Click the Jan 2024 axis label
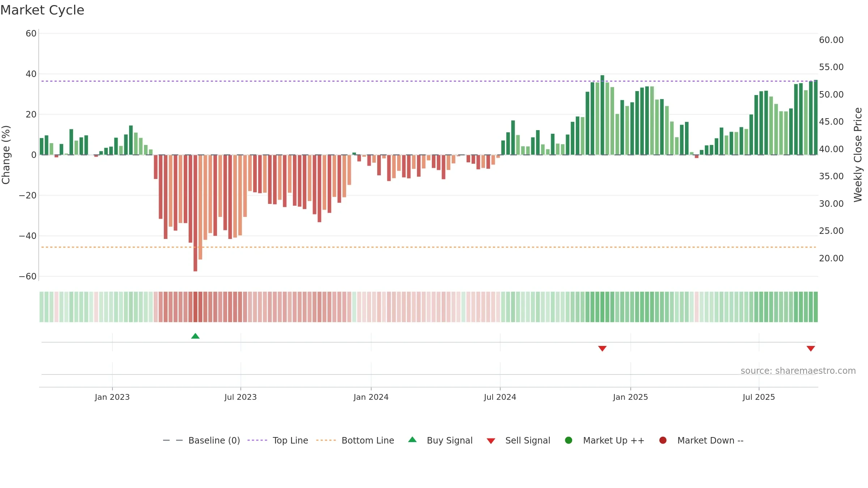The height and width of the screenshot is (488, 868). pyautogui.click(x=371, y=397)
